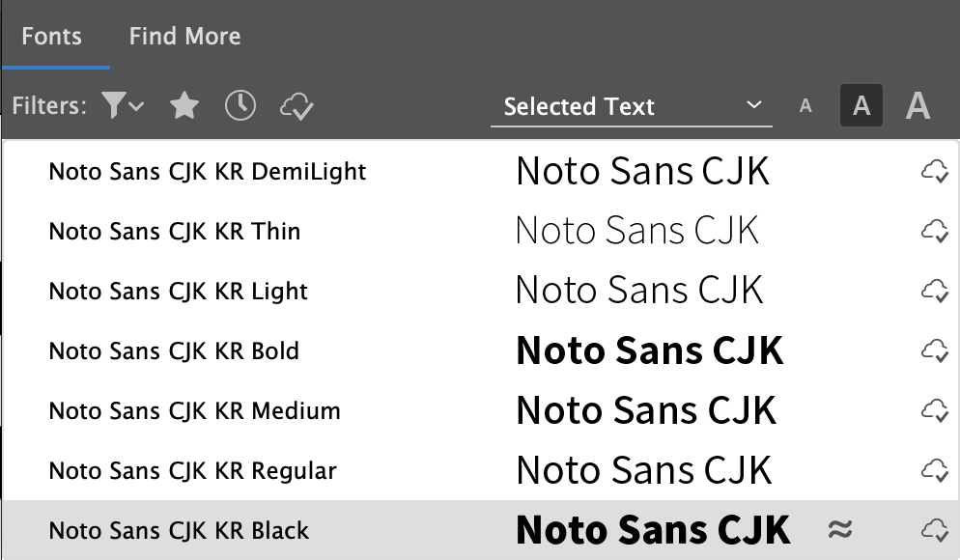Click the Light sample preview text
The width and height of the screenshot is (960, 560).
tap(639, 290)
